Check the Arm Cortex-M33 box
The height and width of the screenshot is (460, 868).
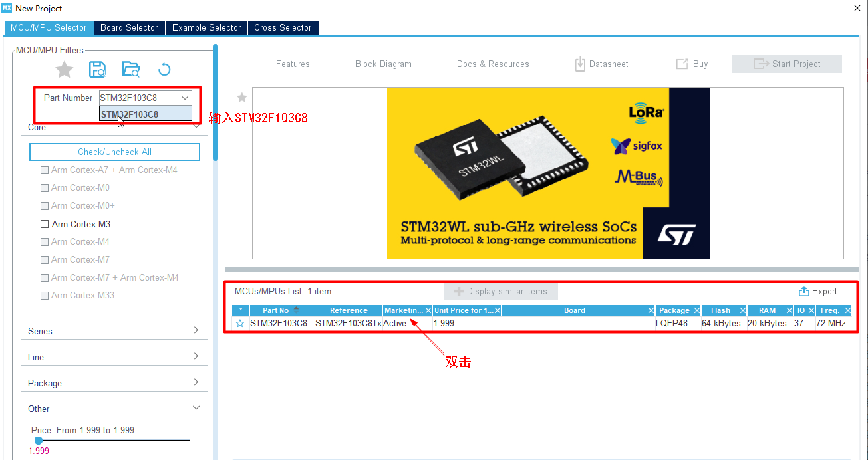pos(45,296)
